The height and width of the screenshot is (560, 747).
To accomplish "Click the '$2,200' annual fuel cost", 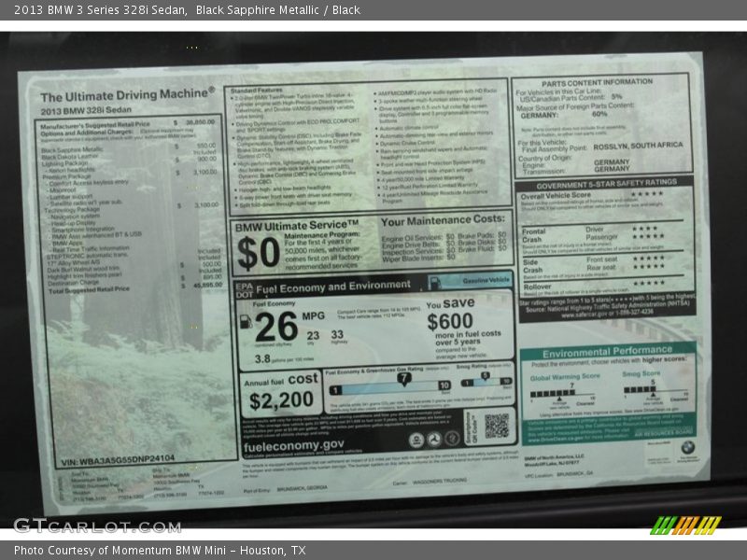I will coord(281,401).
